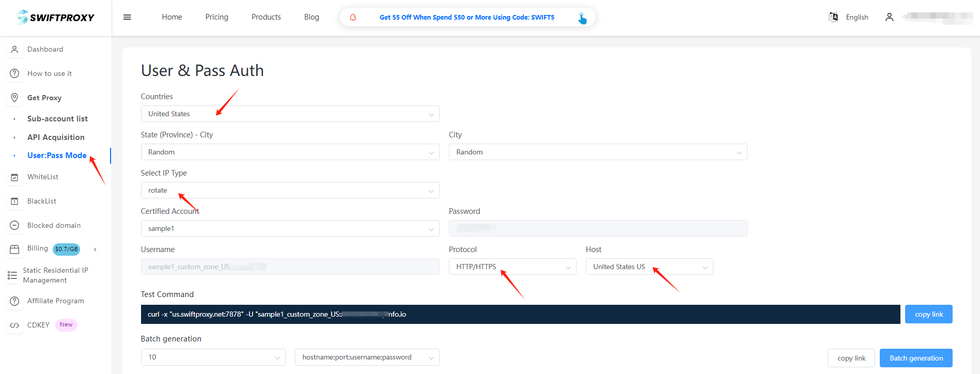Open Static Residential IP Management
The image size is (980, 374).
55,275
